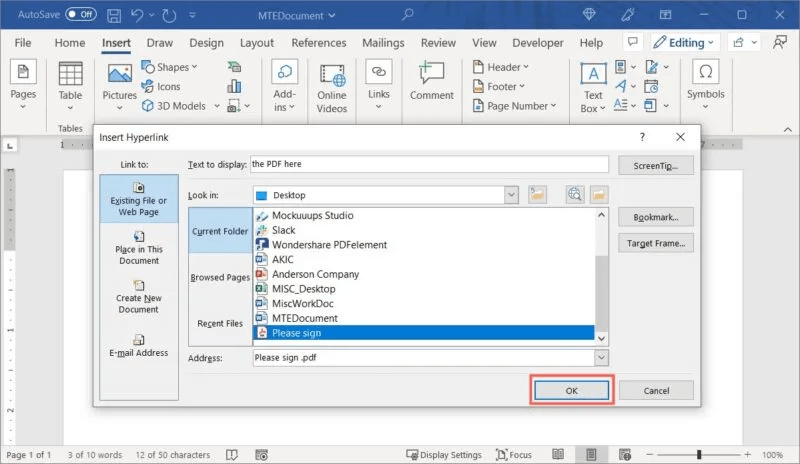Switch to the Design tab
The height and width of the screenshot is (464, 800).
click(206, 43)
